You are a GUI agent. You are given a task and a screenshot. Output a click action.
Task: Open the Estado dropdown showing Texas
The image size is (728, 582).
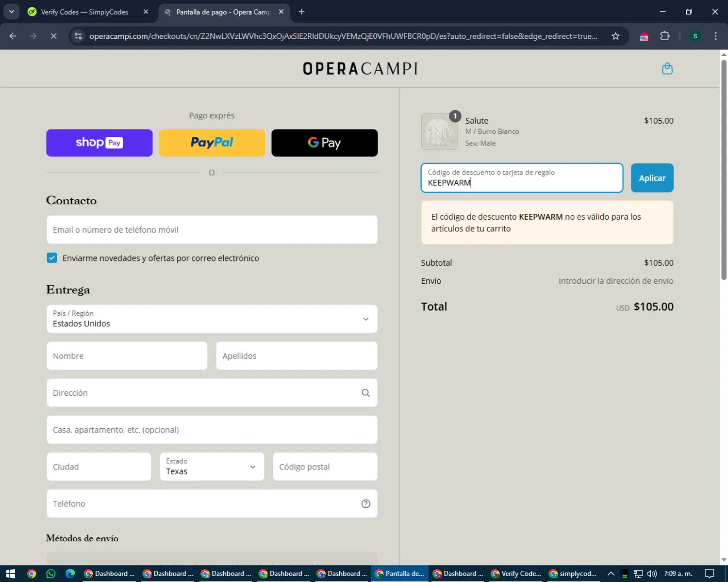click(x=212, y=467)
